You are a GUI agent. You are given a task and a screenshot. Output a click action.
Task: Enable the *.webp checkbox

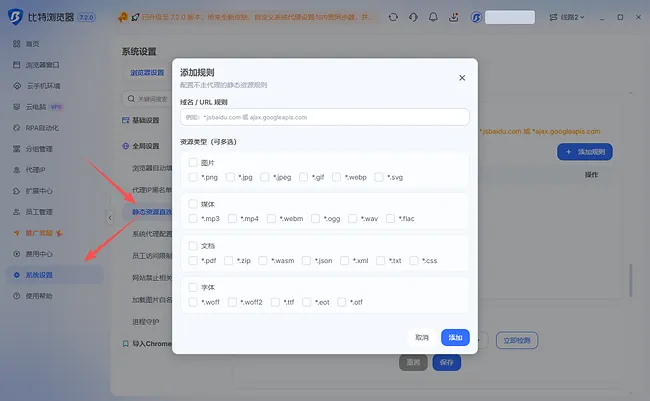click(x=336, y=177)
